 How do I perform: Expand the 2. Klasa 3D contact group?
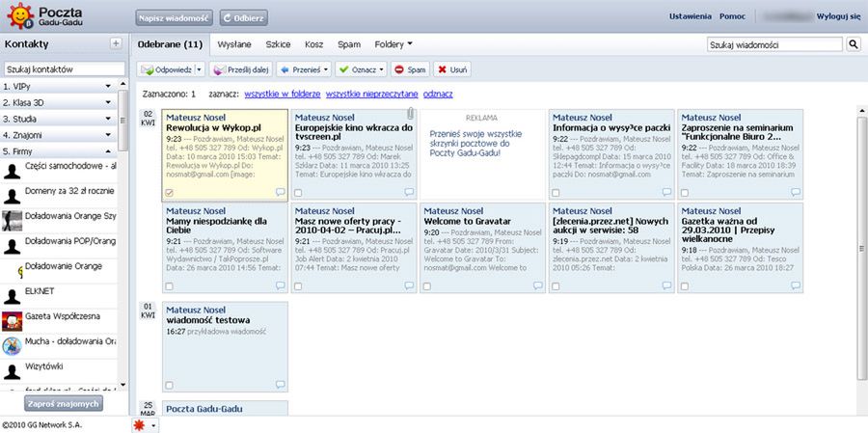click(x=108, y=102)
